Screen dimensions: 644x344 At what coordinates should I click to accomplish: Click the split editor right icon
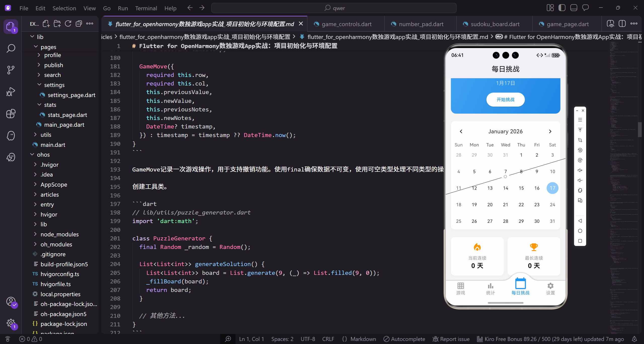pyautogui.click(x=622, y=24)
